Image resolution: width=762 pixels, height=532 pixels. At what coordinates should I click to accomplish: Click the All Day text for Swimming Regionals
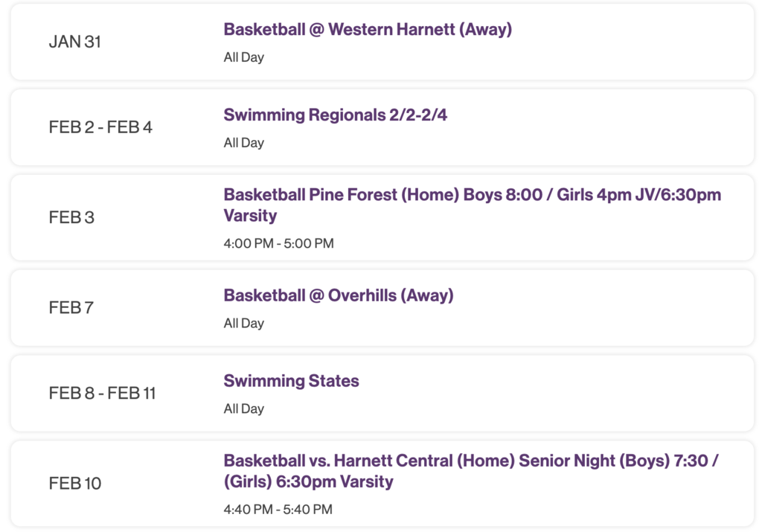pos(243,142)
